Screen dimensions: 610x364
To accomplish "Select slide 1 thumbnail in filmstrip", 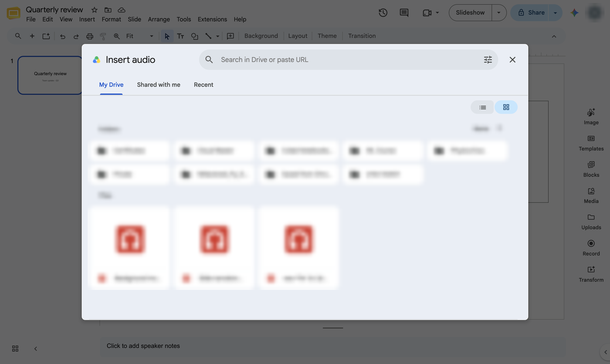I will 50,75.
